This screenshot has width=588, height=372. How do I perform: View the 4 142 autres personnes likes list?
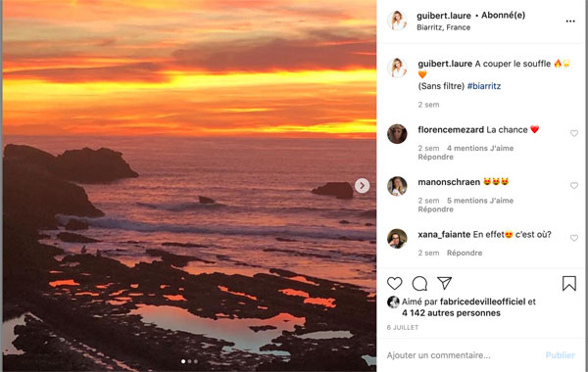tap(451, 313)
